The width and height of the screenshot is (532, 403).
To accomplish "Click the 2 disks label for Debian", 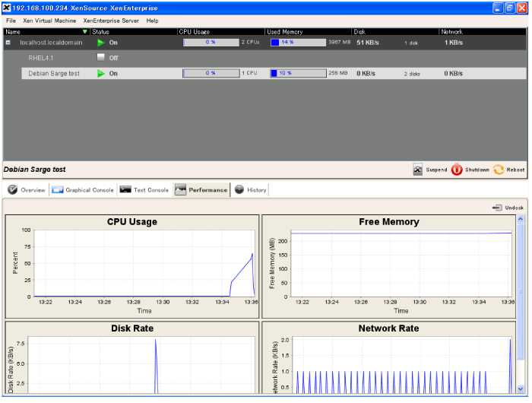I will (412, 74).
